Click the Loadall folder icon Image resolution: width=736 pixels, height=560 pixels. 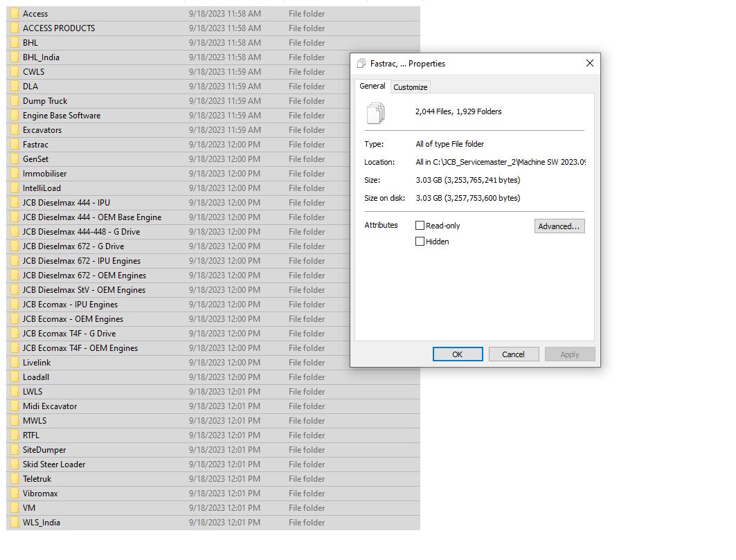15,377
